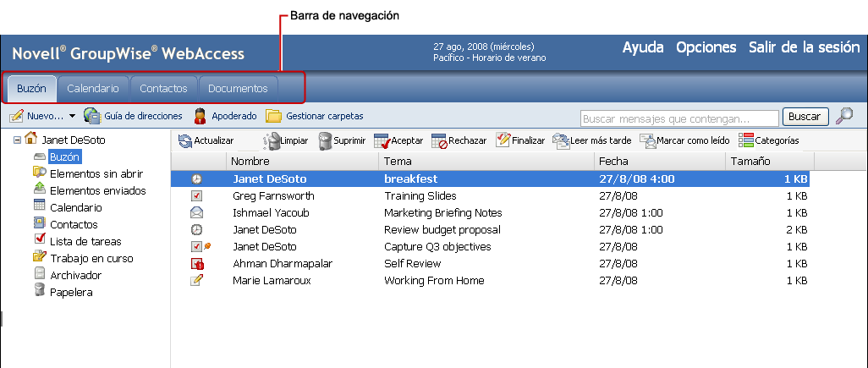This screenshot has height=368, width=868.
Task: Open the Training Slides message
Action: pyautogui.click(x=420, y=196)
